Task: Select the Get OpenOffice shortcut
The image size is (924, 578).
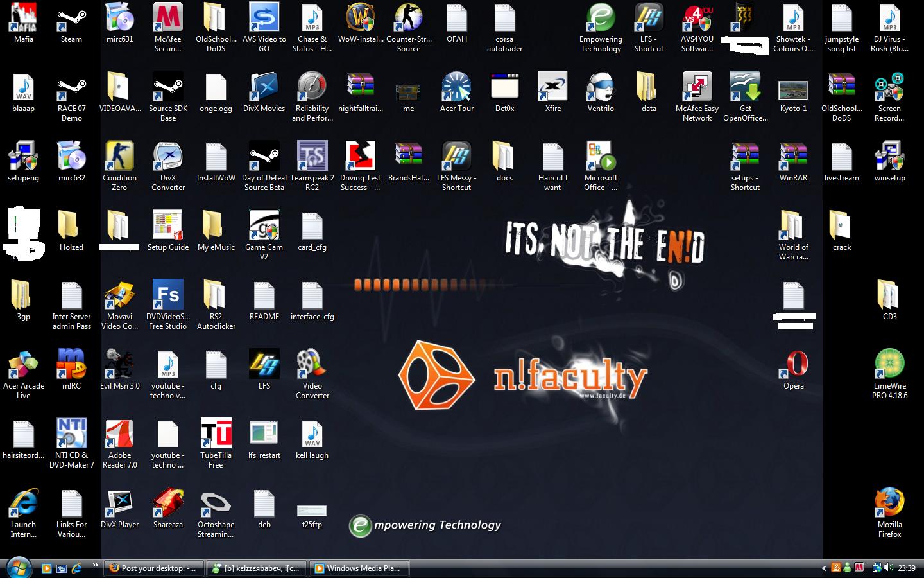Action: pyautogui.click(x=745, y=97)
